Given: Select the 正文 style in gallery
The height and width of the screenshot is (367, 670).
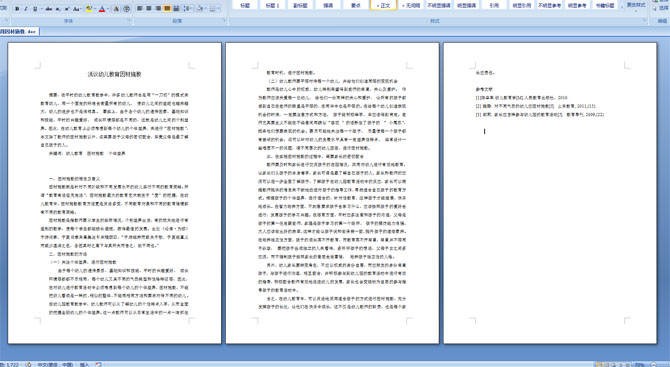Looking at the screenshot, I should tap(383, 5).
